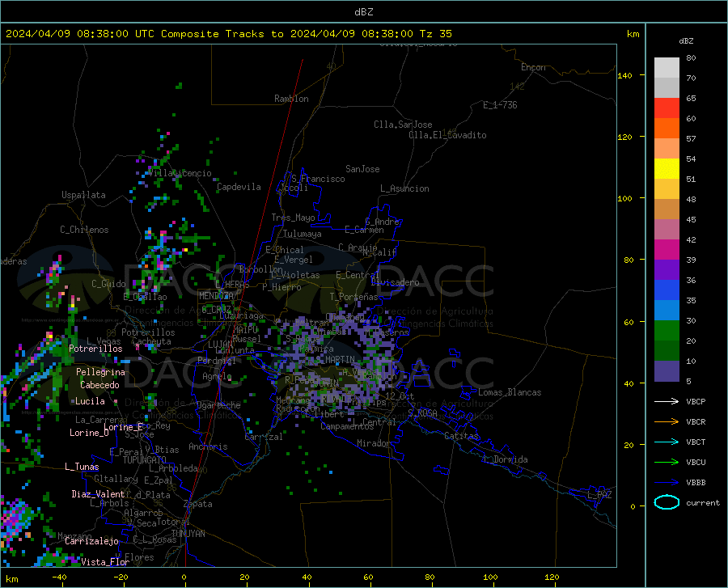Click the Catitas map label

pyautogui.click(x=462, y=436)
